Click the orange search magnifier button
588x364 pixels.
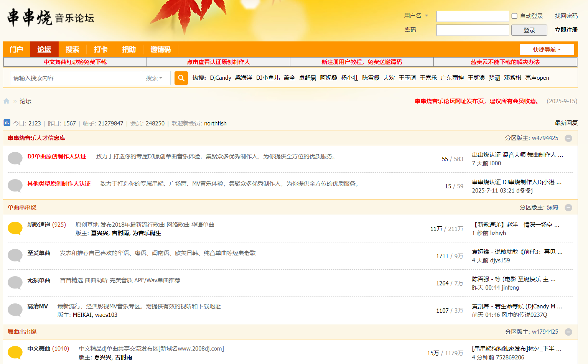[181, 78]
